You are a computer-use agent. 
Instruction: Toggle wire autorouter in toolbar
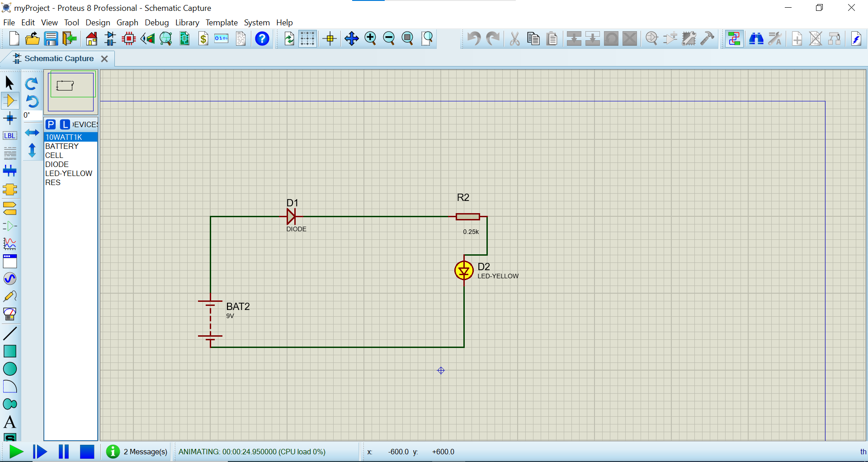[x=734, y=39]
